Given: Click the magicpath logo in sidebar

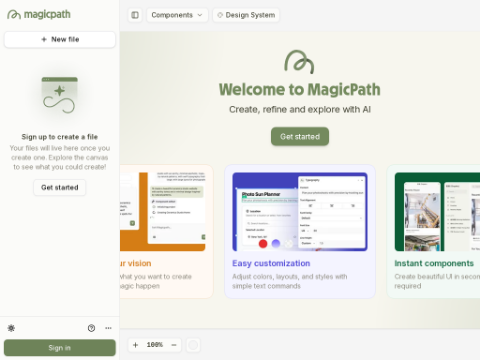Looking at the screenshot, I should coord(39,15).
